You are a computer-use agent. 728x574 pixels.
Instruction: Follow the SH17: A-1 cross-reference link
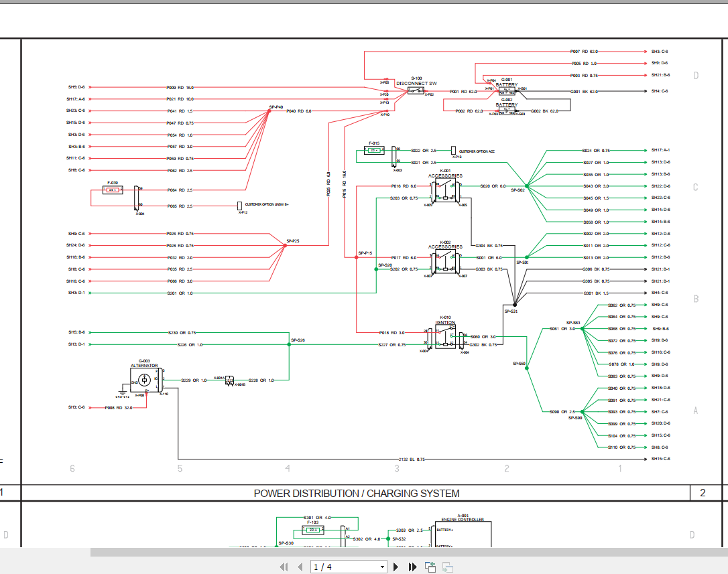660,149
